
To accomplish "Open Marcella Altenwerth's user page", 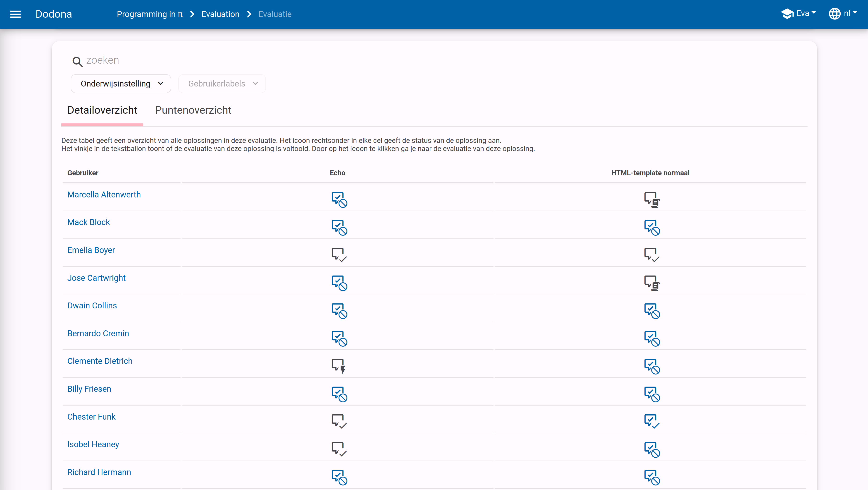I will 104,195.
